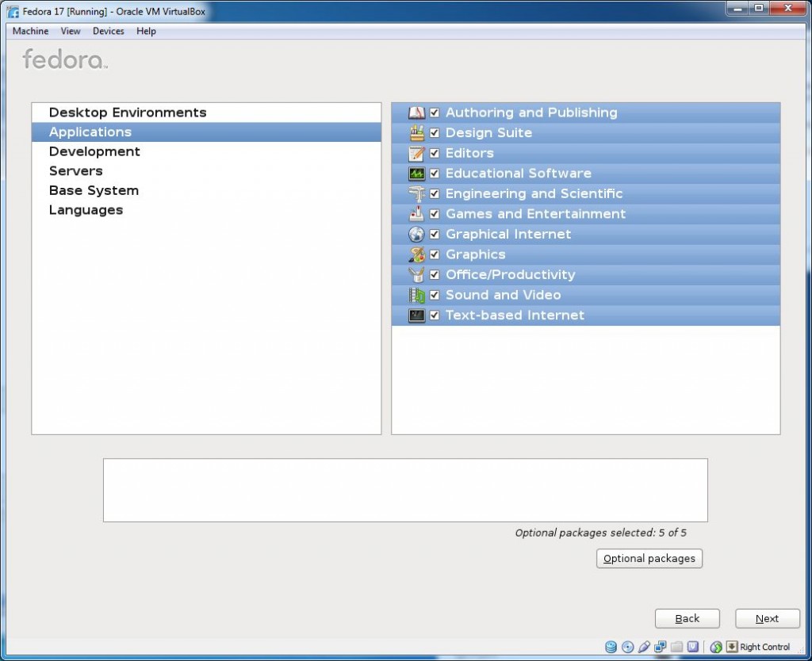Uncheck the Graphical Internet checkbox
This screenshot has width=812, height=661.
pyautogui.click(x=435, y=234)
